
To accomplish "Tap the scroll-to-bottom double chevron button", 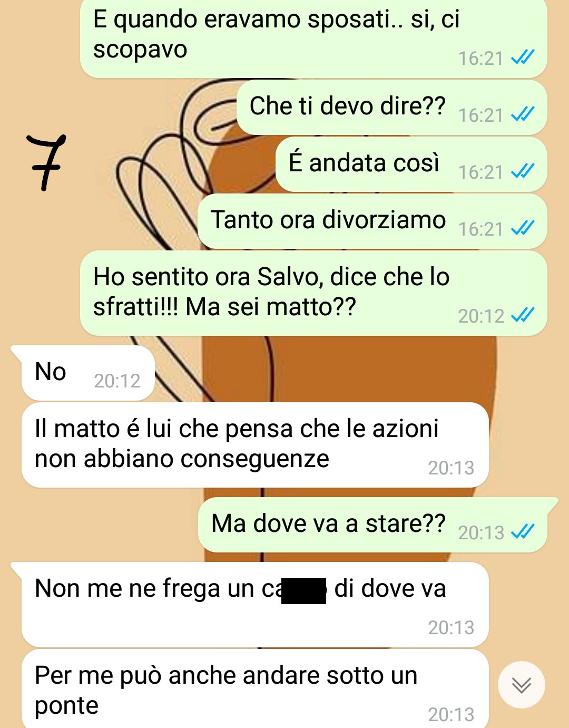I will pyautogui.click(x=522, y=685).
